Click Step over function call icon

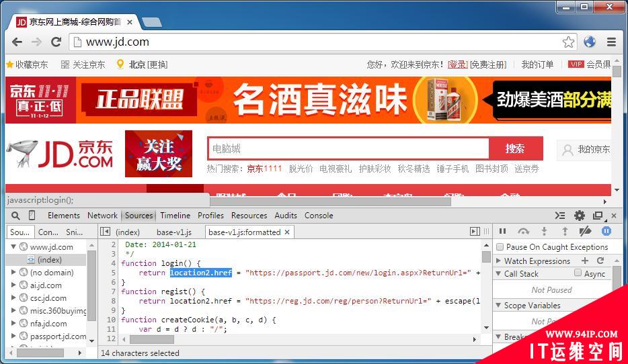[x=523, y=231]
